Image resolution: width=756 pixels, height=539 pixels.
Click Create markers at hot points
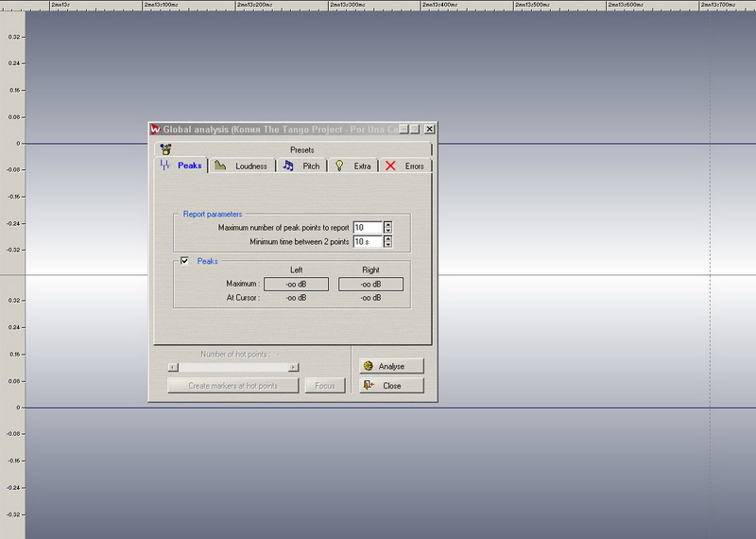click(x=232, y=386)
